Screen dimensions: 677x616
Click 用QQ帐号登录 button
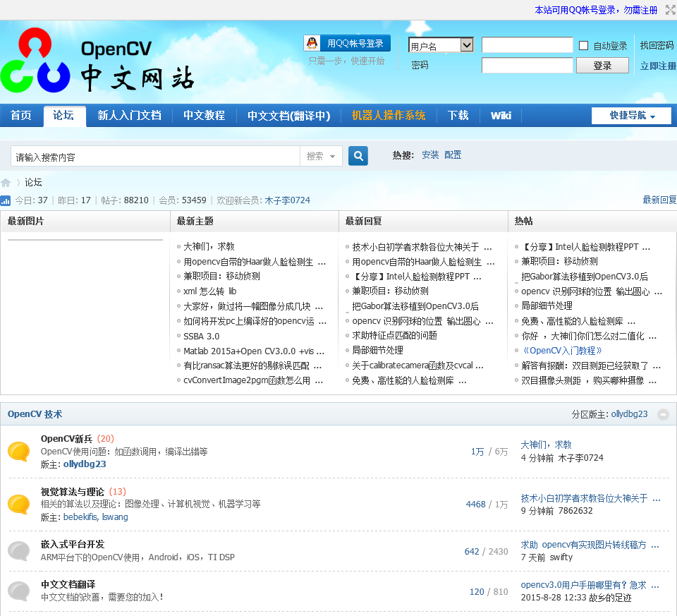coord(347,43)
